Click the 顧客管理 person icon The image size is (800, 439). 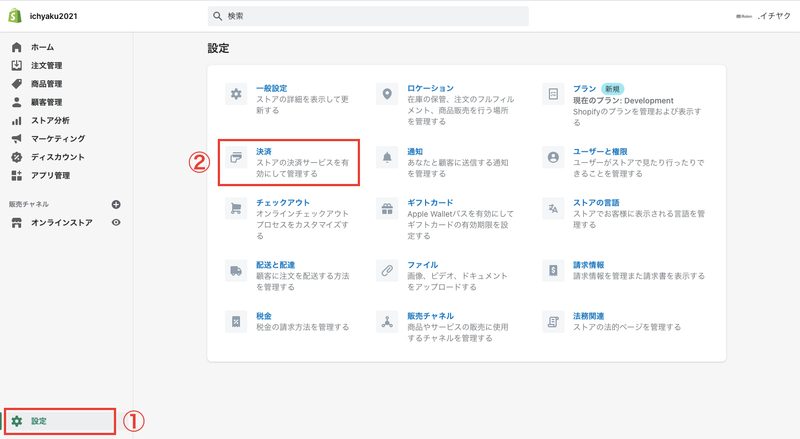[x=16, y=102]
